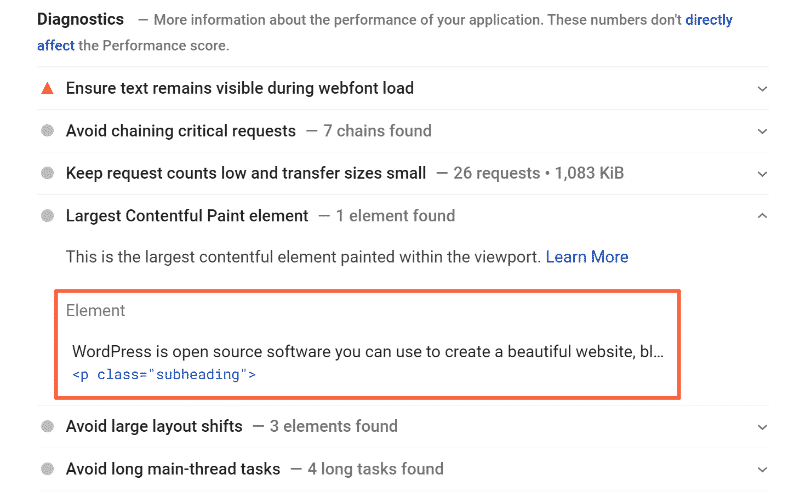The height and width of the screenshot is (501, 800).
Task: Expand chevron for Avoid chaining critical requests
Action: pos(762,131)
